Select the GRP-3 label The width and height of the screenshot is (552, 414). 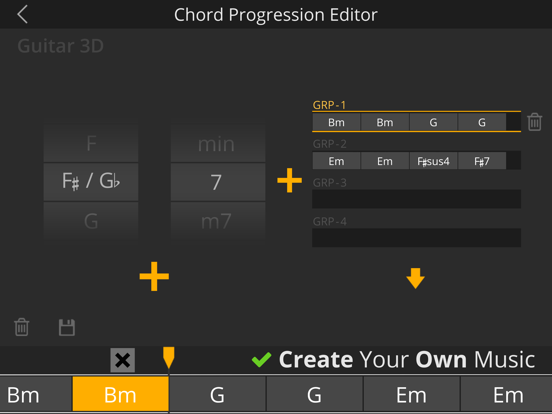click(329, 183)
